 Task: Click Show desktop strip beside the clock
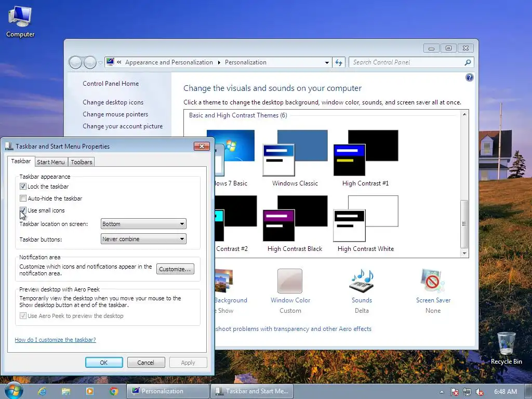coord(528,391)
